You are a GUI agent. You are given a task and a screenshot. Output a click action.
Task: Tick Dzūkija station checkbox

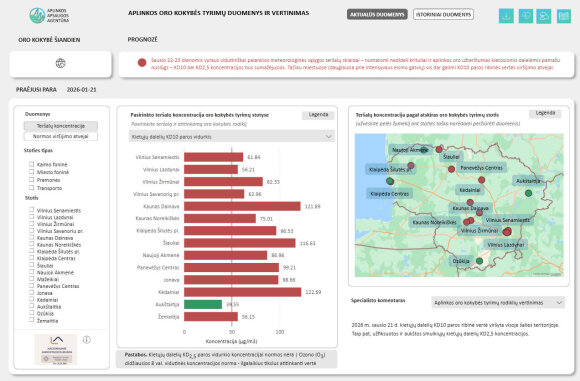pos(31,313)
